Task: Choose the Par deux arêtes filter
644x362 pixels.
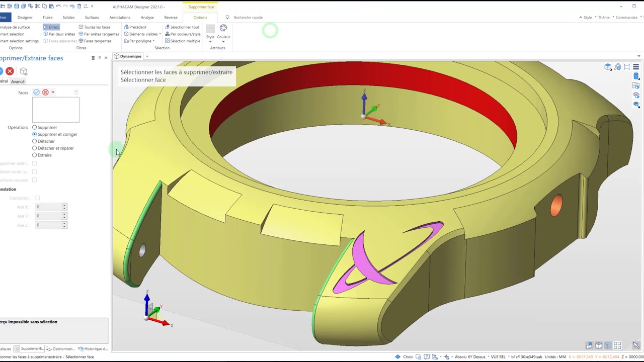Action: pos(59,34)
